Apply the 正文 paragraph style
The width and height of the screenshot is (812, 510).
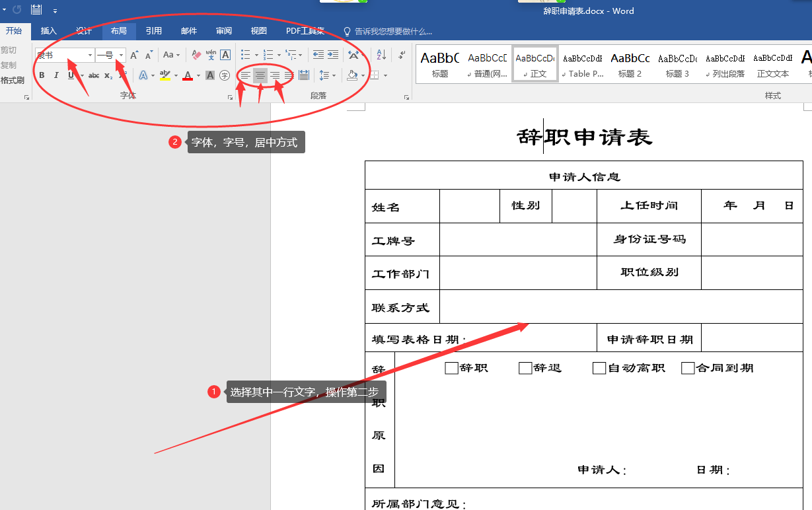[x=534, y=63]
